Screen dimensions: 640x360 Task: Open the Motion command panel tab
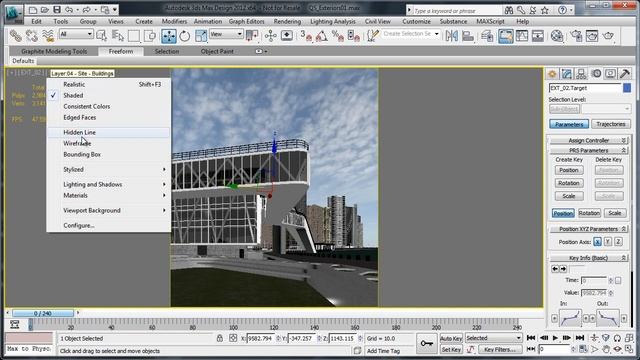596,74
